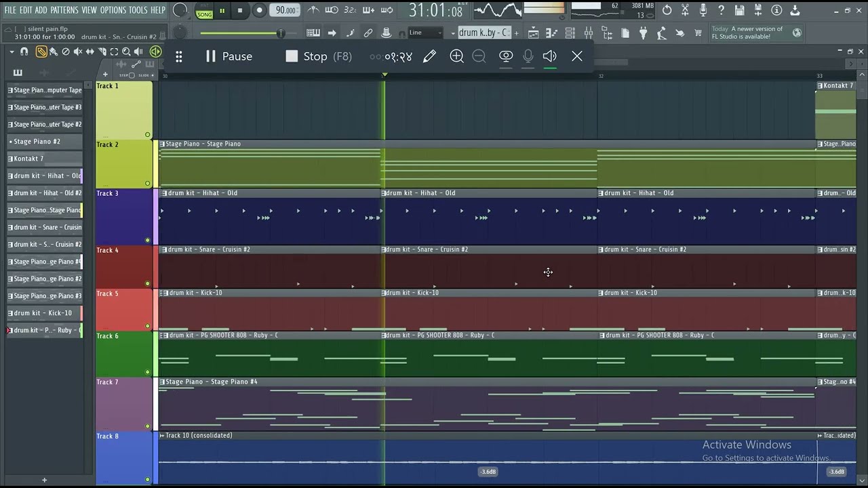Viewport: 868px width, 488px height.
Task: Open the FILE menu
Action: click(10, 10)
